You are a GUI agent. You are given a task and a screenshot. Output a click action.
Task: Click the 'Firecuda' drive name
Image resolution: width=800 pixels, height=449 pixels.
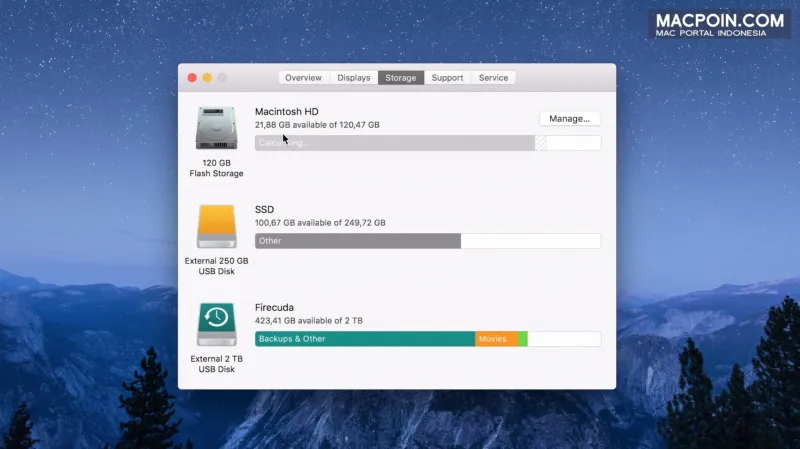(274, 307)
